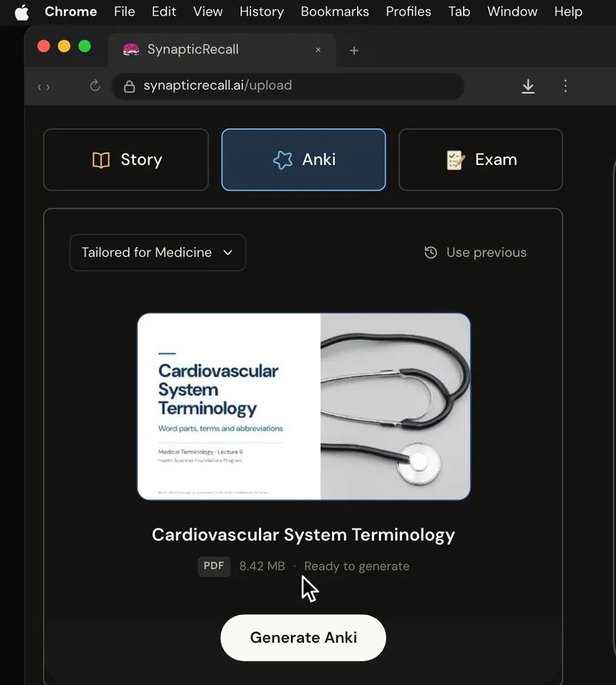Click the Cardiovascular System Terminology file title
Screen dimensions: 616x685
(x=303, y=535)
